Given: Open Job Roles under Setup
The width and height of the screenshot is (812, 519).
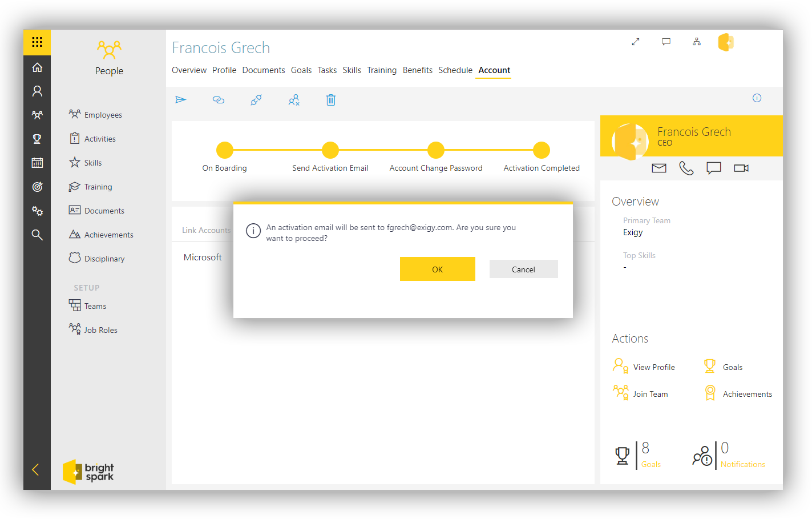Looking at the screenshot, I should [x=93, y=330].
